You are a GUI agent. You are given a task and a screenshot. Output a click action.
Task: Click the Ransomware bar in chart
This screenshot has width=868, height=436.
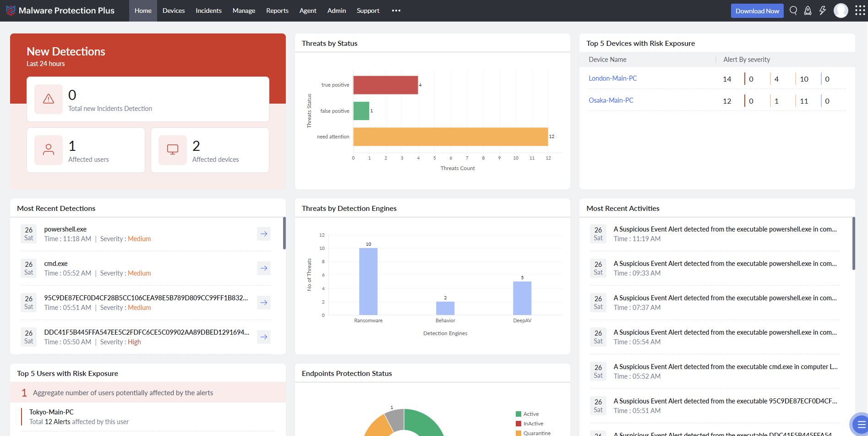368,281
